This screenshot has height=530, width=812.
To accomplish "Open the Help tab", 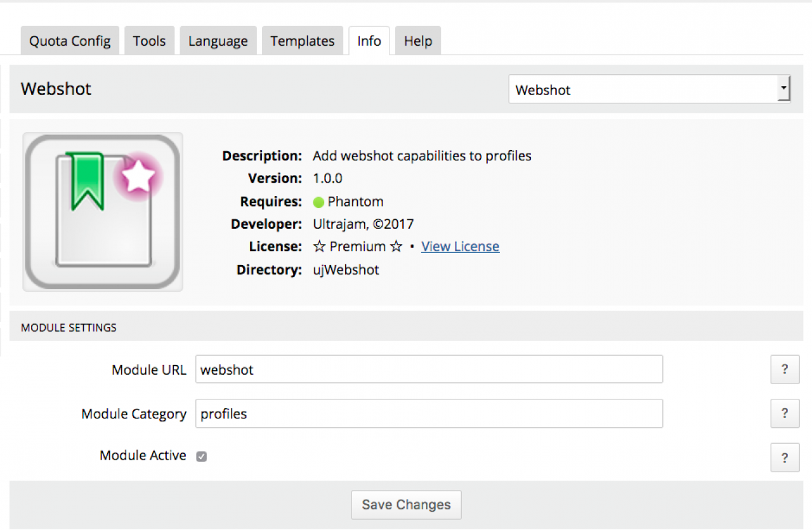I will click(418, 41).
